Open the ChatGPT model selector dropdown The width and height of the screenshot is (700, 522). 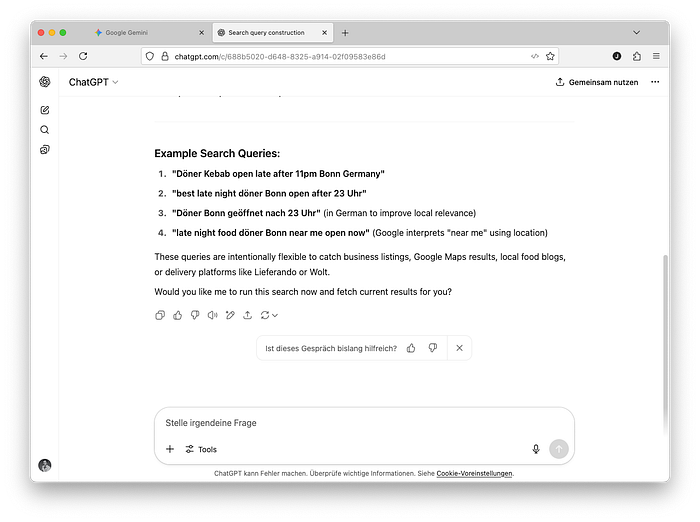93,82
